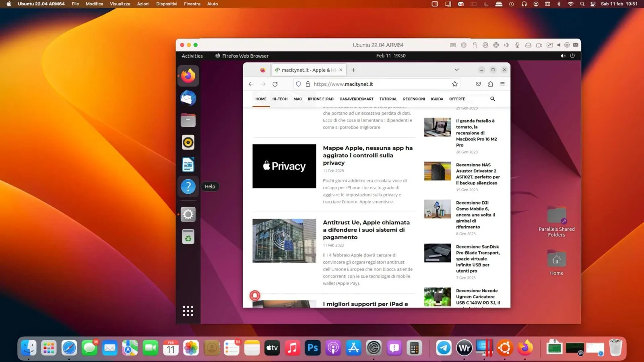Launch LibreOffice Writer from the Ubuntu dock
The image size is (644, 362).
(188, 164)
